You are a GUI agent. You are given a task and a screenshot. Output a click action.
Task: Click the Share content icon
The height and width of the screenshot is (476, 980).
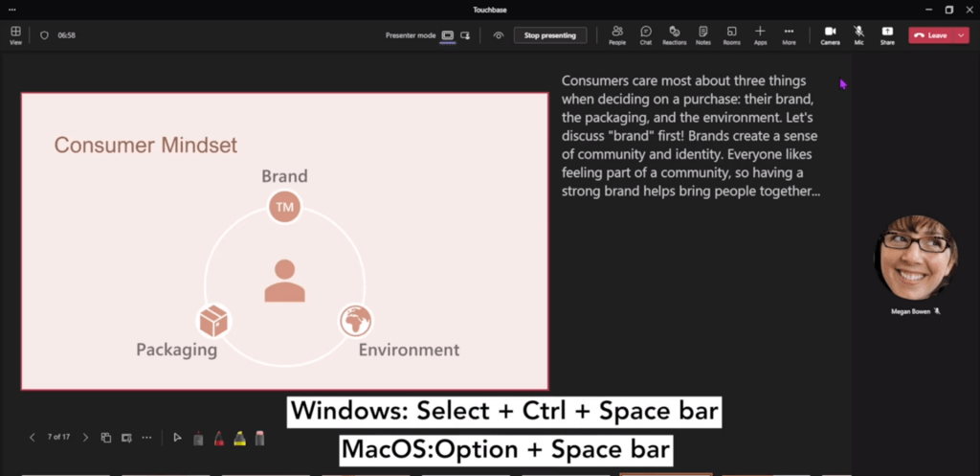[x=887, y=34]
